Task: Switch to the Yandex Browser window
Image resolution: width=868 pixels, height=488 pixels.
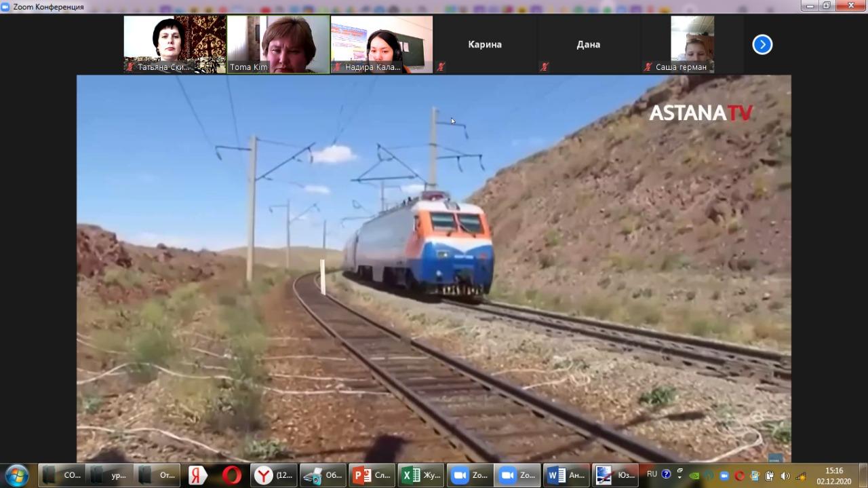Action: [x=273, y=475]
